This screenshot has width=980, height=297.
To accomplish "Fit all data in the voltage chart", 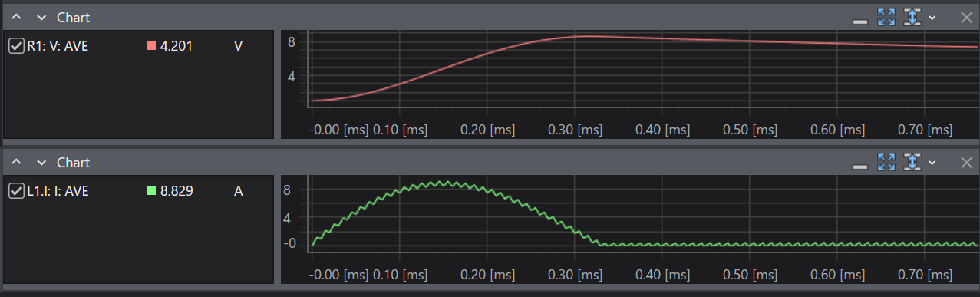I will point(886,17).
